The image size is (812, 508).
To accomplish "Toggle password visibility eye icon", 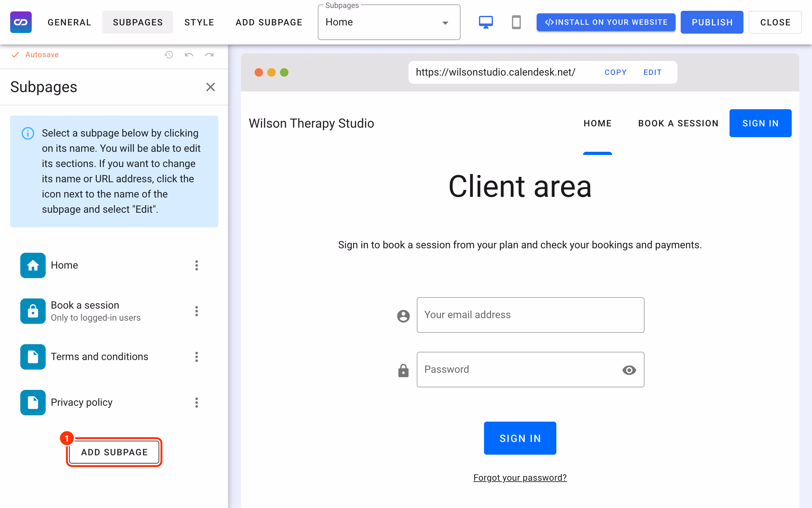I will click(x=629, y=370).
